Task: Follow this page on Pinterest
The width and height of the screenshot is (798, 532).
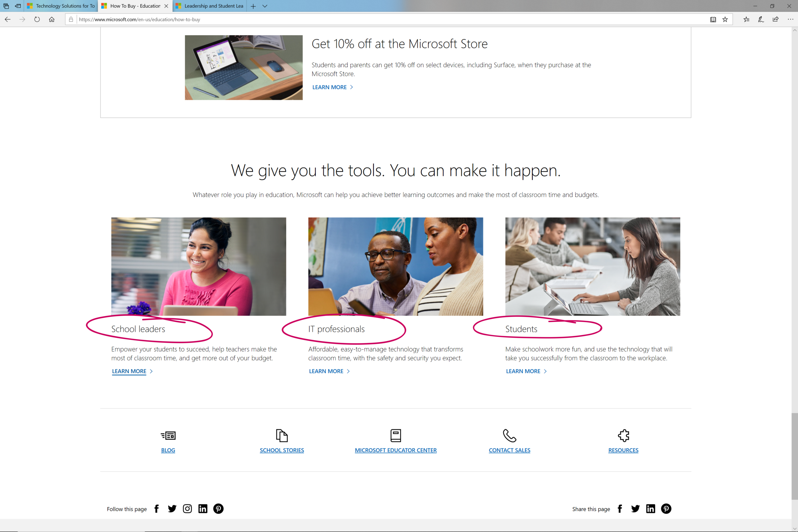Action: 218,509
